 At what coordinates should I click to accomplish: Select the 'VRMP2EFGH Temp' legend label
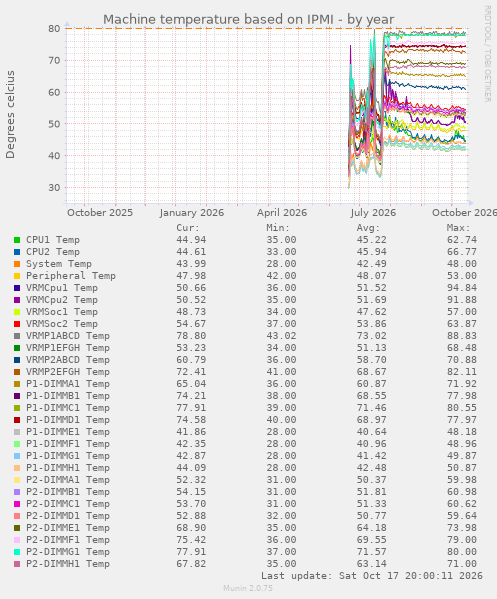68,372
